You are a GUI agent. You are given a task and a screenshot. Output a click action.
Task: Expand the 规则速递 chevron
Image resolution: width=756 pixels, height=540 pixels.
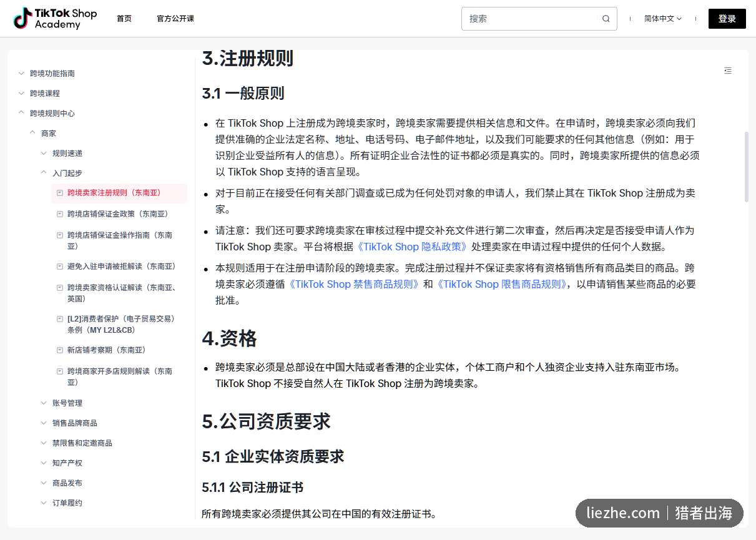[44, 154]
